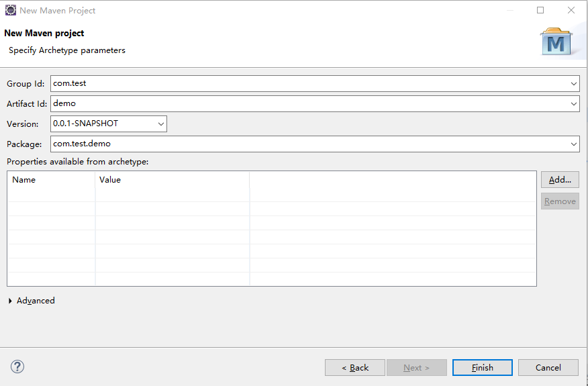Viewport: 588px width, 386px height.
Task: Click the Value column header
Action: [173, 180]
